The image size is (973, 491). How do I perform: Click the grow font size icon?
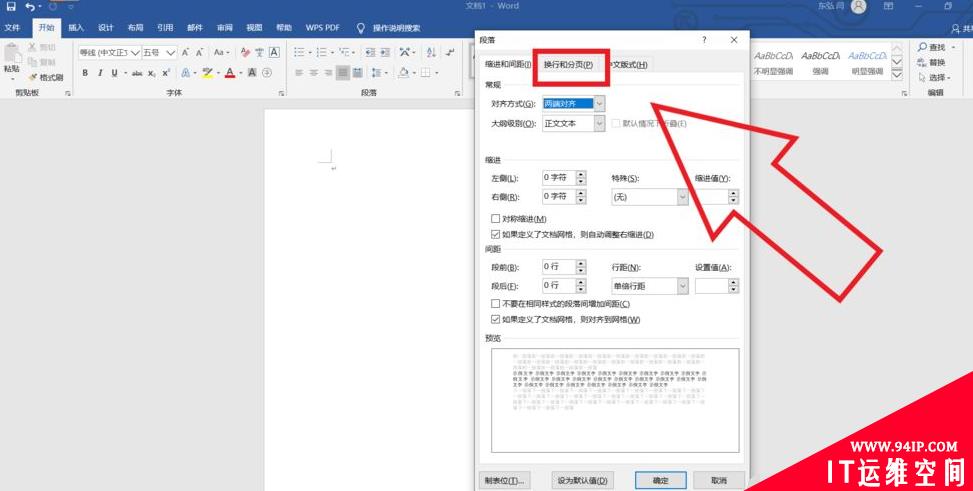tap(185, 53)
